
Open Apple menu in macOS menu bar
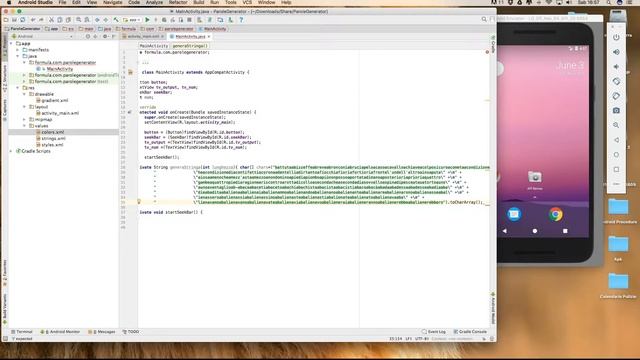tap(9, 2)
